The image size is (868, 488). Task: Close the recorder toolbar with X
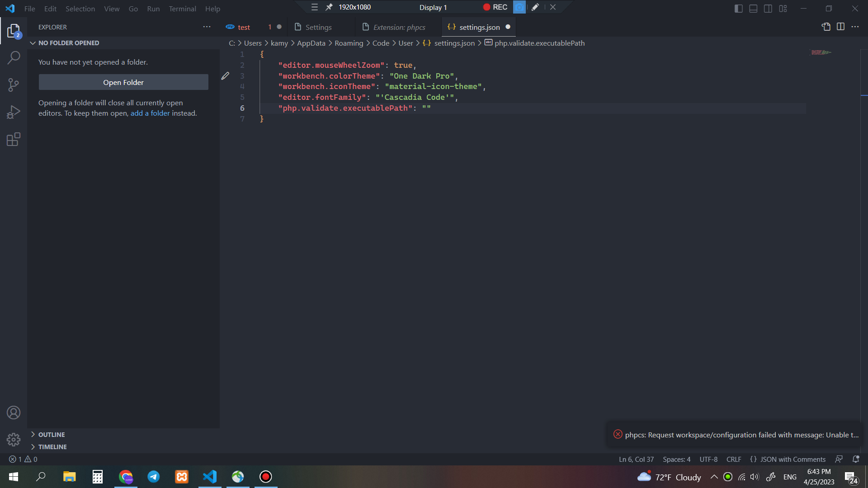click(553, 7)
